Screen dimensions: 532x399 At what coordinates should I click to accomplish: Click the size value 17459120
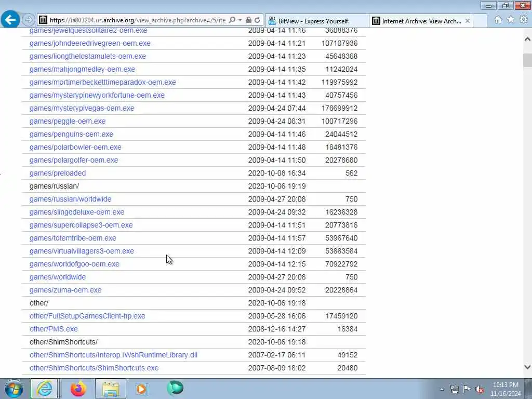click(341, 316)
